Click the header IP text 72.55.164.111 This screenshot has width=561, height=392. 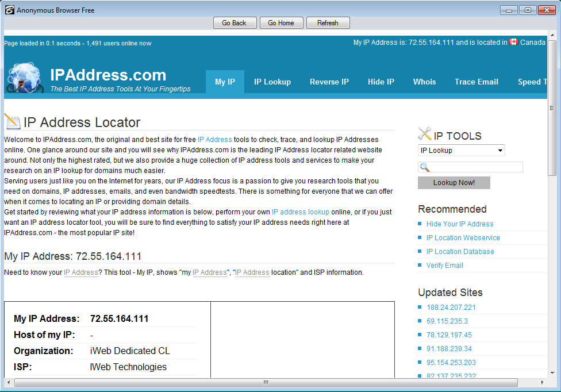pos(431,42)
